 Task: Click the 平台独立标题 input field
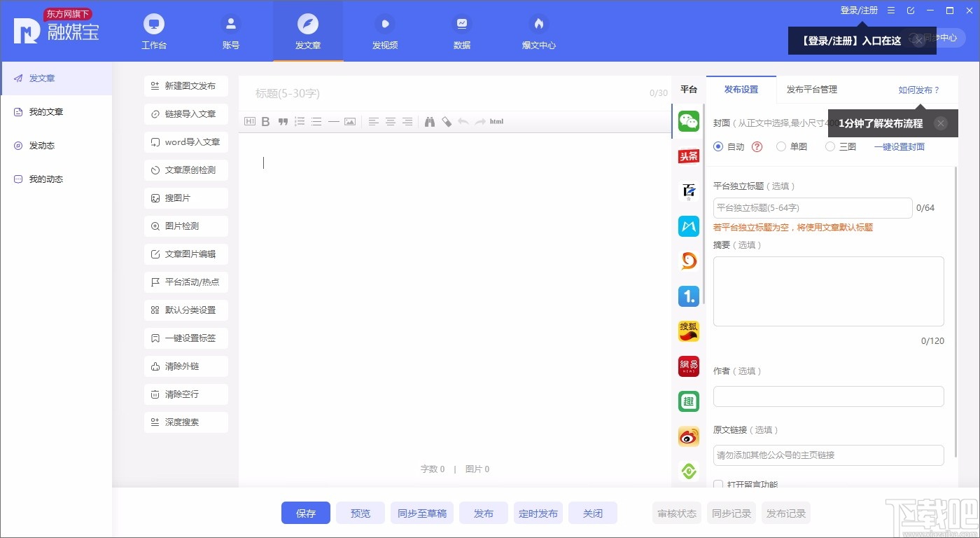(x=812, y=207)
